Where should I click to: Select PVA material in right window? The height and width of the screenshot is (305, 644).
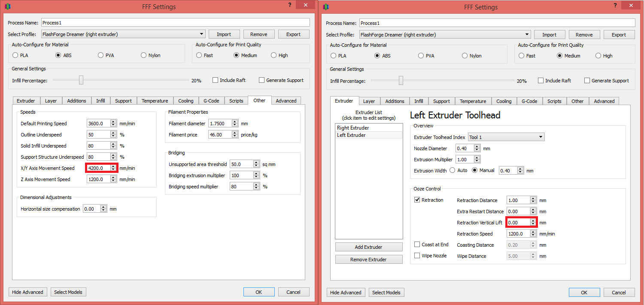click(422, 56)
